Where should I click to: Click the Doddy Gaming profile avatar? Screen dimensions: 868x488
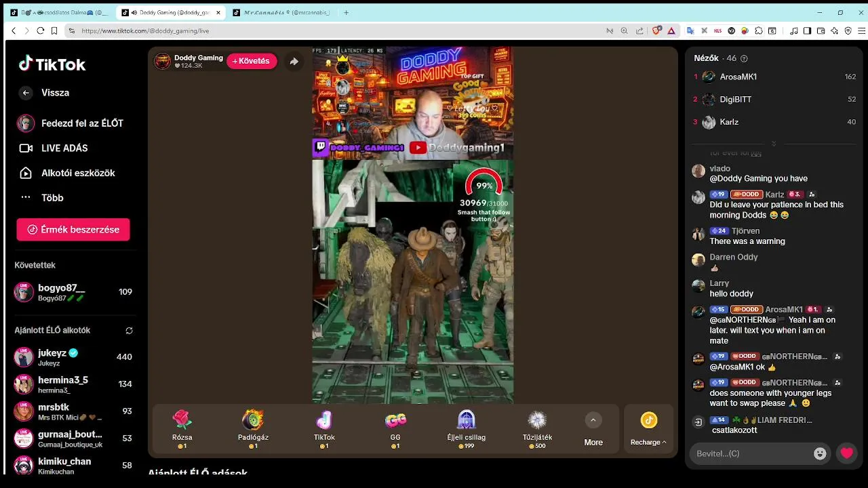[162, 61]
